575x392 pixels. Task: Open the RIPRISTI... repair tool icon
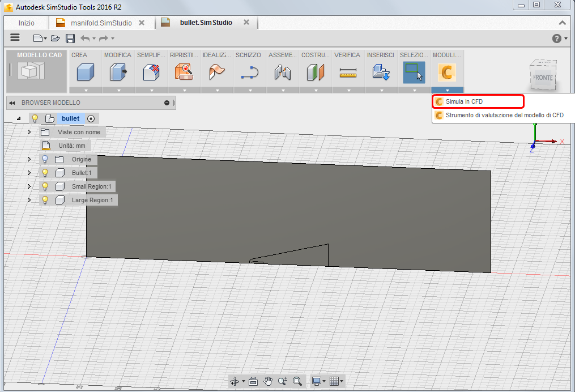184,72
